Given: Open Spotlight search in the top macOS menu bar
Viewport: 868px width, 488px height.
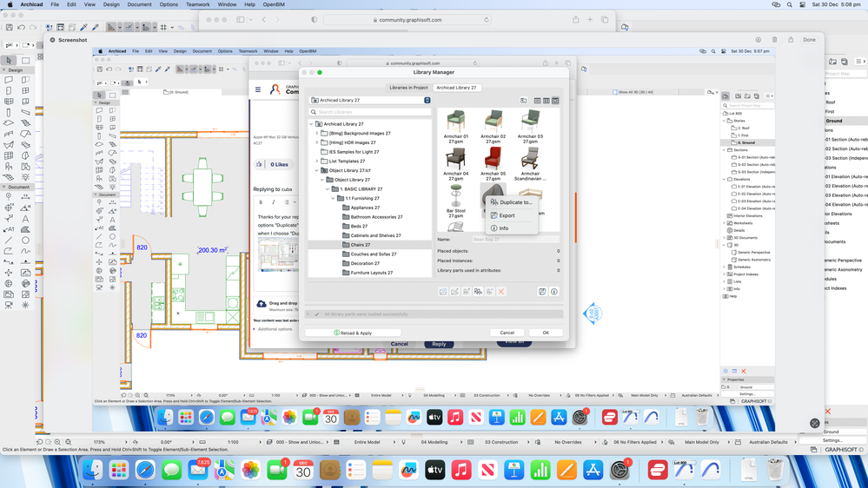Looking at the screenshot, I should click(790, 4).
